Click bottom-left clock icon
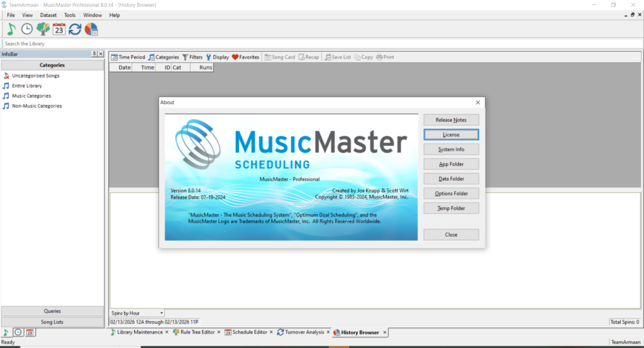644x348 pixels. click(x=18, y=332)
